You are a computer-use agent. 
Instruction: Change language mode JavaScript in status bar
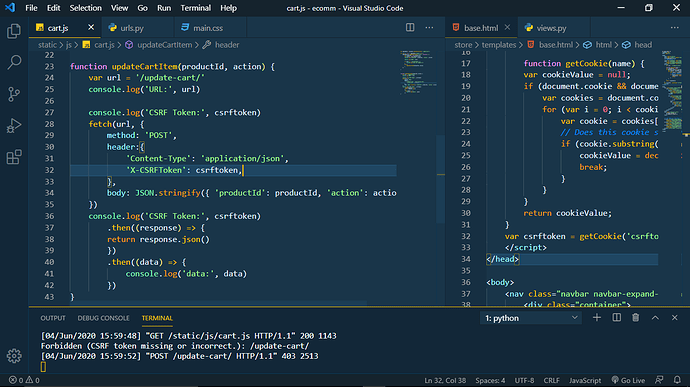(x=584, y=380)
